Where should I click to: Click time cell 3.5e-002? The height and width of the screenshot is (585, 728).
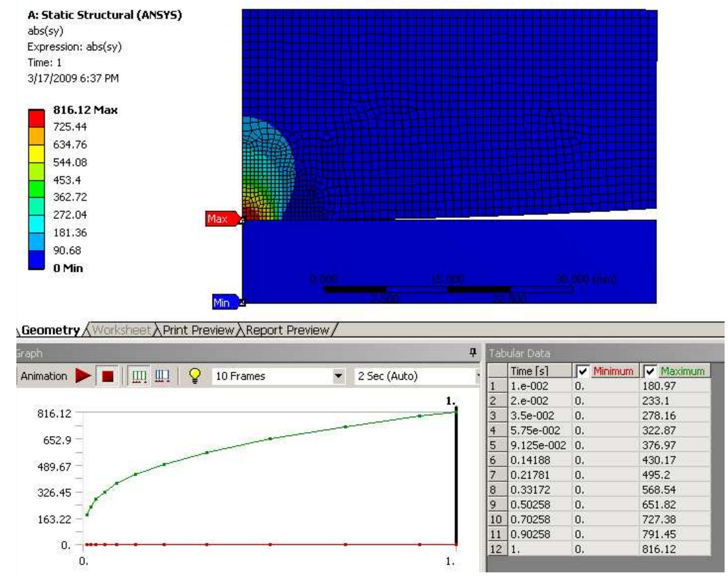coord(540,415)
